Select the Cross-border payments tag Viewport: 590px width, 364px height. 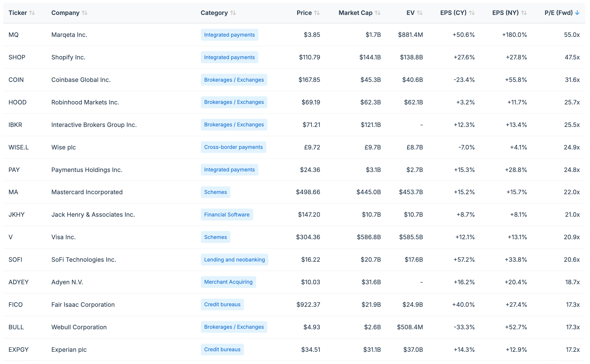pos(233,147)
